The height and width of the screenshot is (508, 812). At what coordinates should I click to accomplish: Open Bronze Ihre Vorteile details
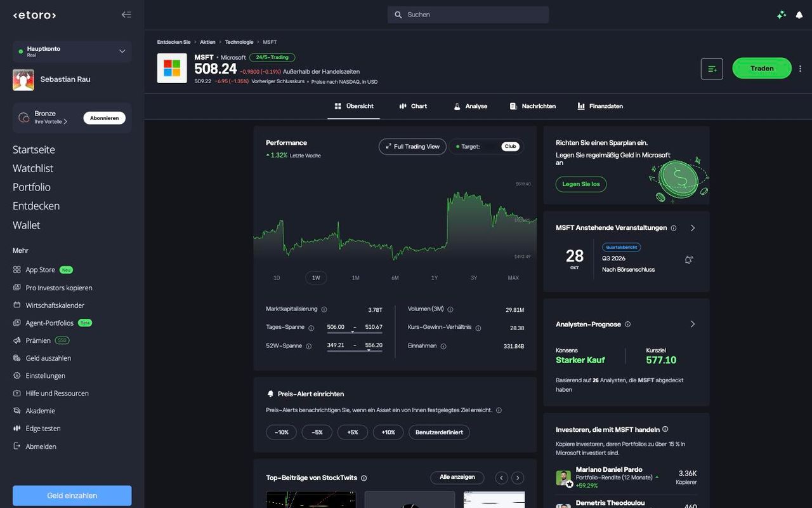51,121
